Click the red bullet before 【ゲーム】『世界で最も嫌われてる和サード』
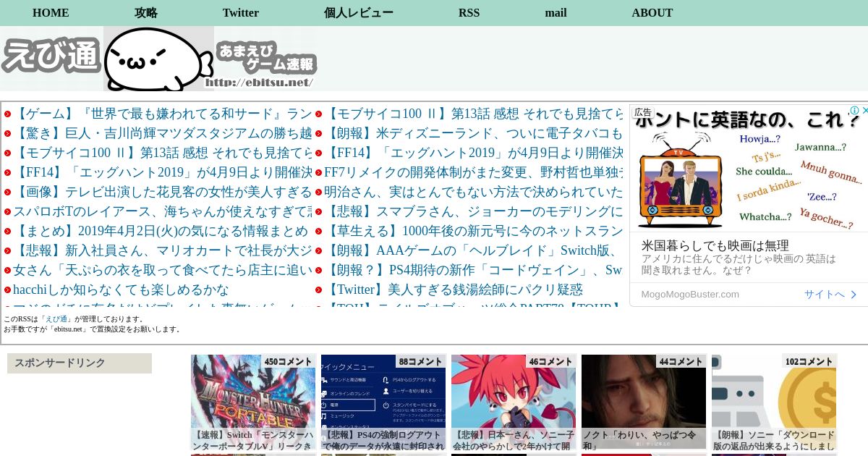Screen dimensions: 868x456 [7, 114]
